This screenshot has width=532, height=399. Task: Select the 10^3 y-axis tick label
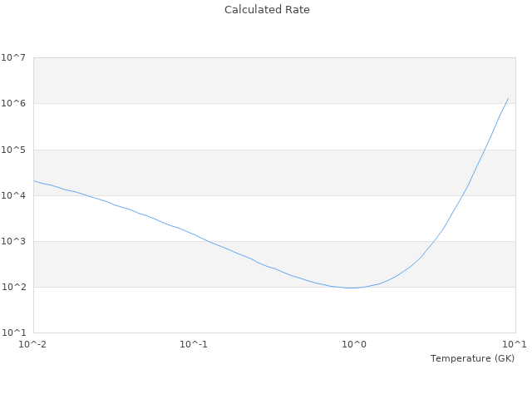coord(13,241)
